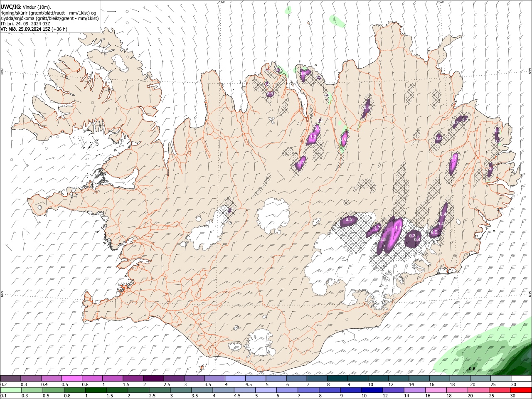The image size is (532, 399).
Task: Pick the lilac 14 swatch in the lower legend row
Action: 414,390
